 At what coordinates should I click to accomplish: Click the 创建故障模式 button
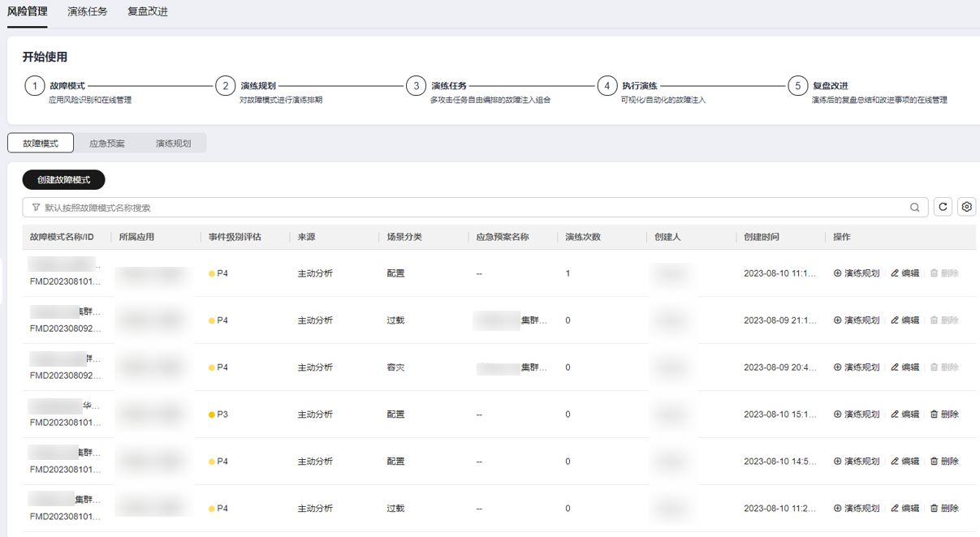(63, 179)
